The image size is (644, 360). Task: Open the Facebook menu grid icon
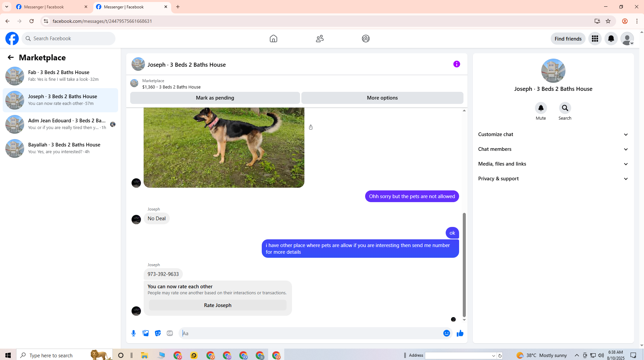595,39
